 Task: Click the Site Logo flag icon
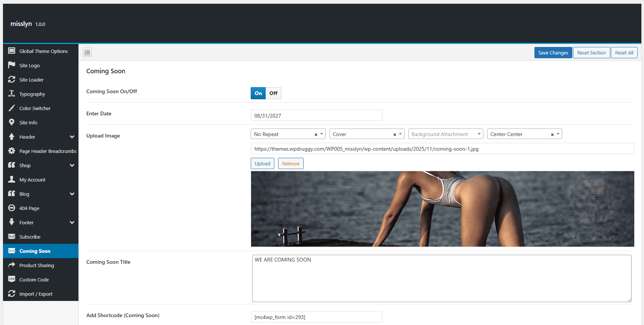12,65
